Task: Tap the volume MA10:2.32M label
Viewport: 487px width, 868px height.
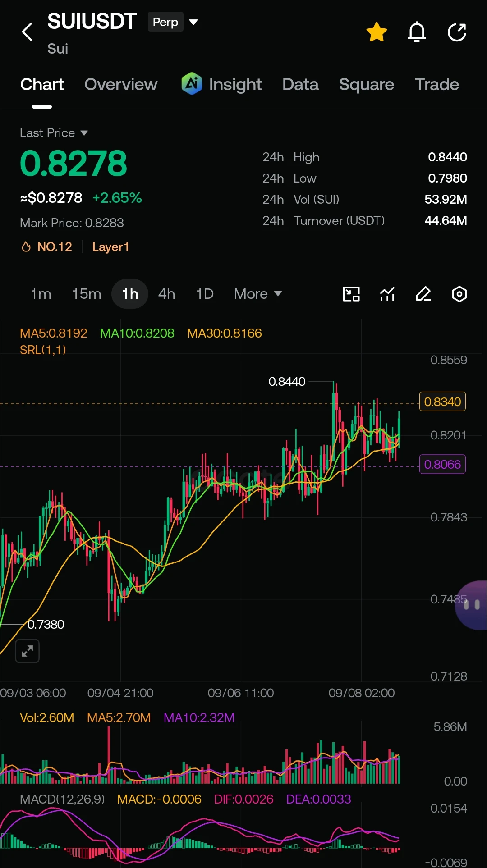Action: 199,717
